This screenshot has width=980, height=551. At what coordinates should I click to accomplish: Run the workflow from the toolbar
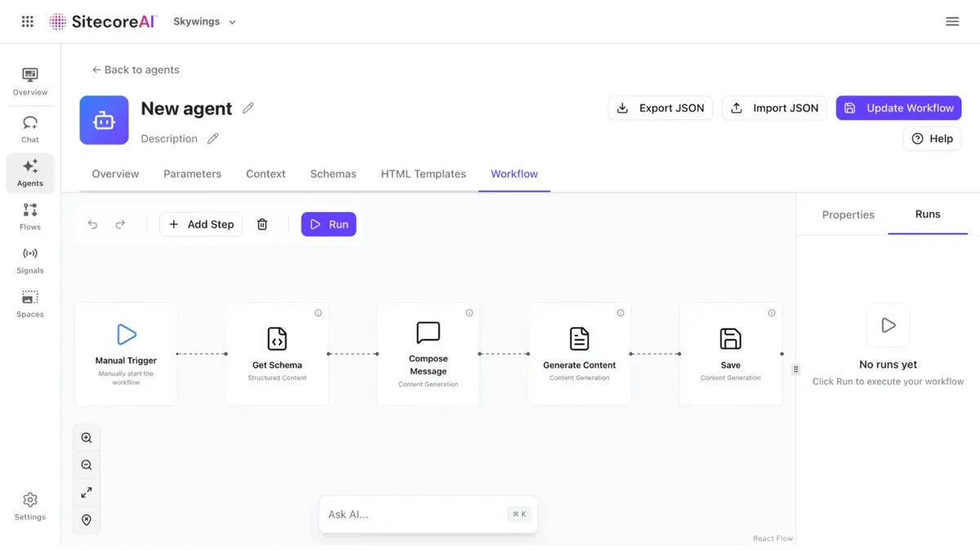coord(328,224)
